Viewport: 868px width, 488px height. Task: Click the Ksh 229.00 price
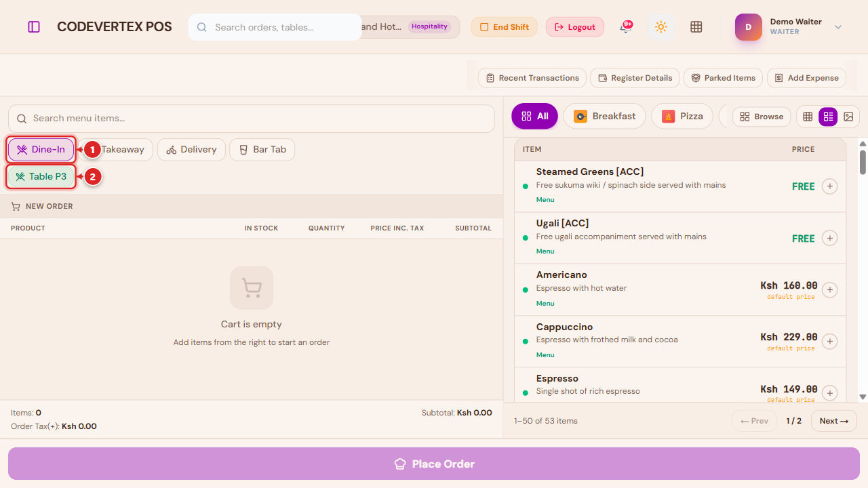click(x=789, y=337)
